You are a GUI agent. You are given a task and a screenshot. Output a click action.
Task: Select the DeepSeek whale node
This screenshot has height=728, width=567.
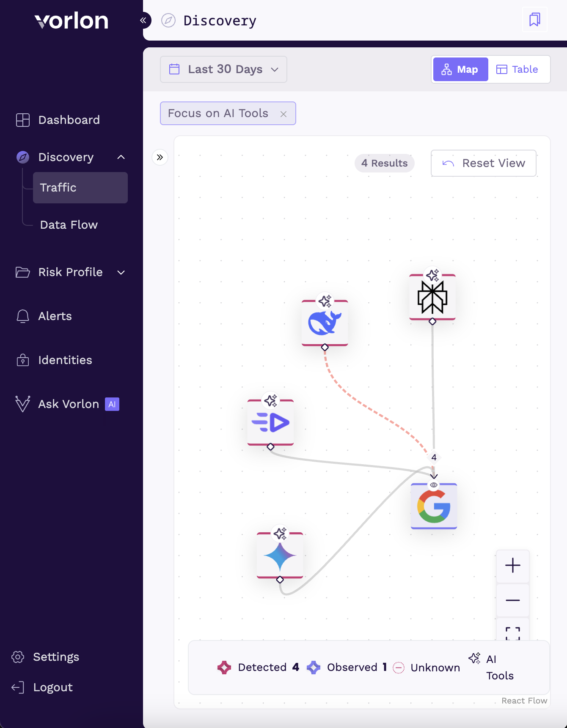click(325, 323)
